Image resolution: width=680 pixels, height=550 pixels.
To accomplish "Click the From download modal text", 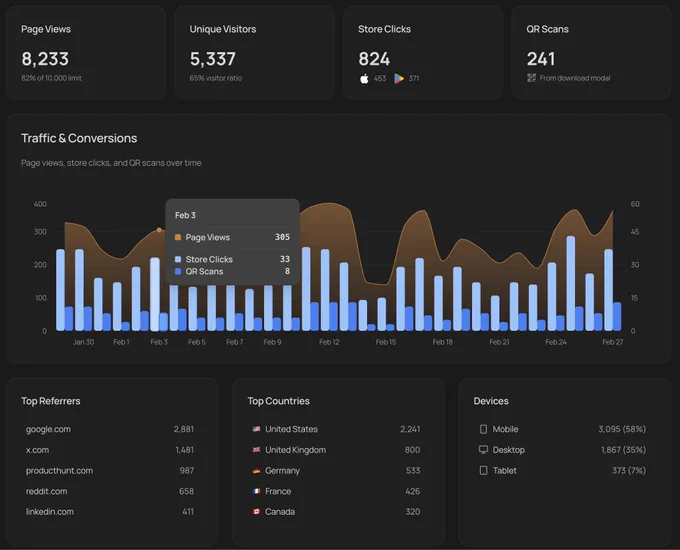I will [575, 78].
